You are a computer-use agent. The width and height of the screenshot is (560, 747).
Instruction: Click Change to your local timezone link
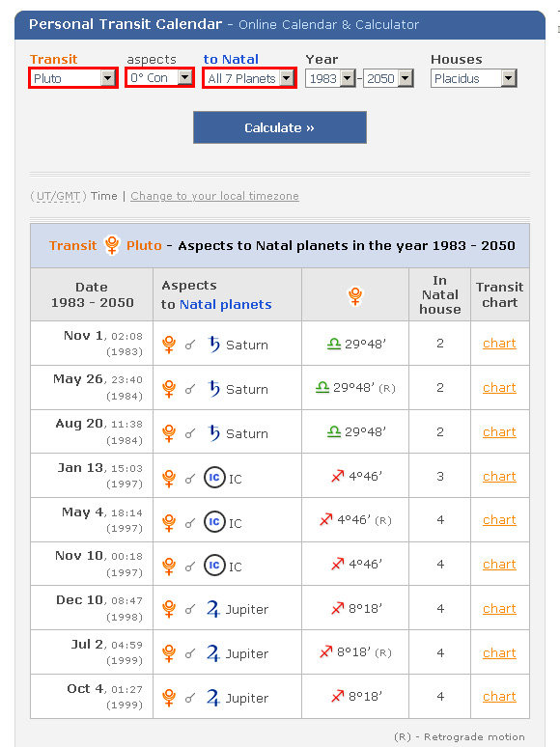(215, 196)
